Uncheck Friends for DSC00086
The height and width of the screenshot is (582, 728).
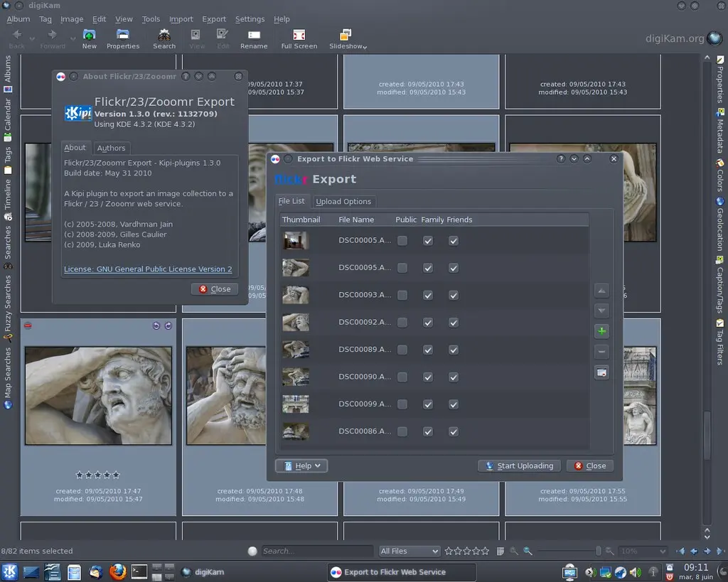point(454,431)
